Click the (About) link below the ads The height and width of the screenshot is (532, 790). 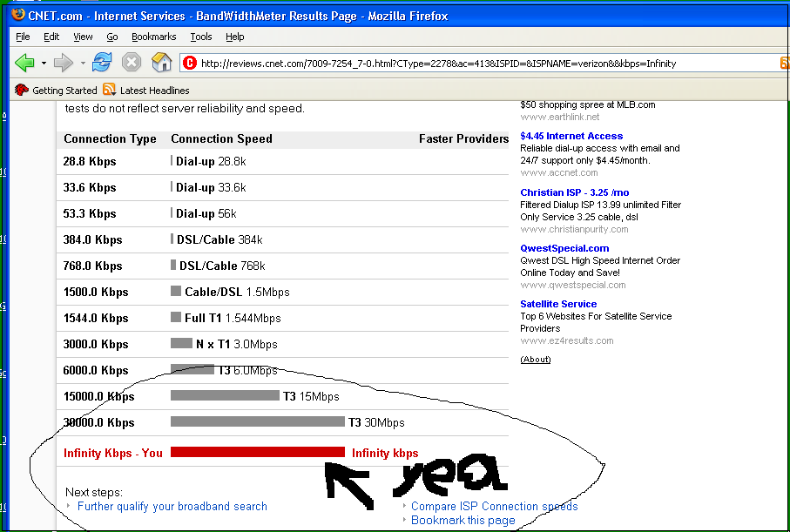click(535, 360)
